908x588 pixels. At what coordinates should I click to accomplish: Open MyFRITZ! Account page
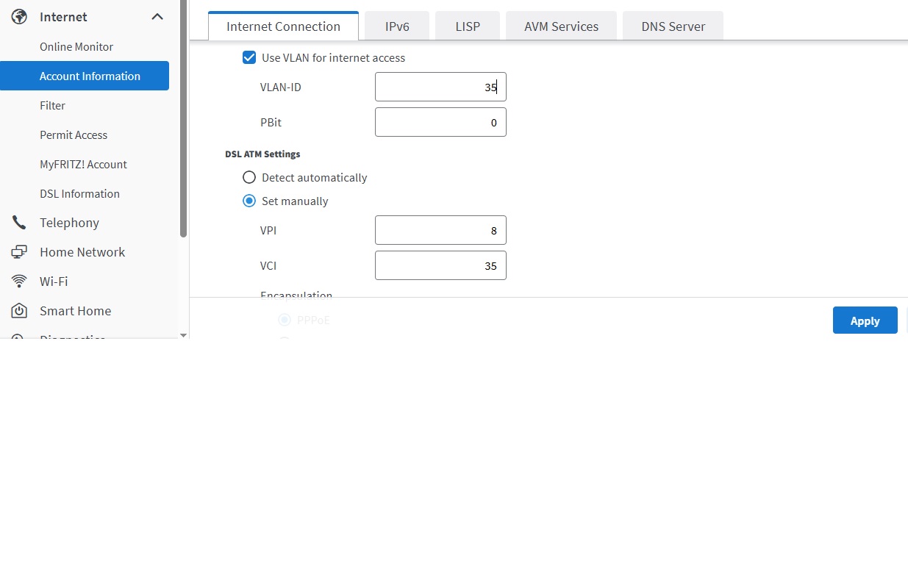(x=83, y=164)
